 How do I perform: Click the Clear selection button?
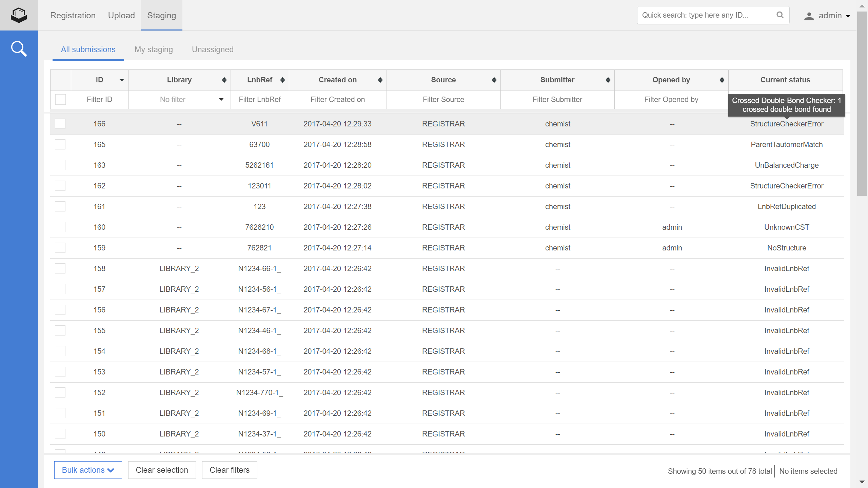[x=162, y=470]
